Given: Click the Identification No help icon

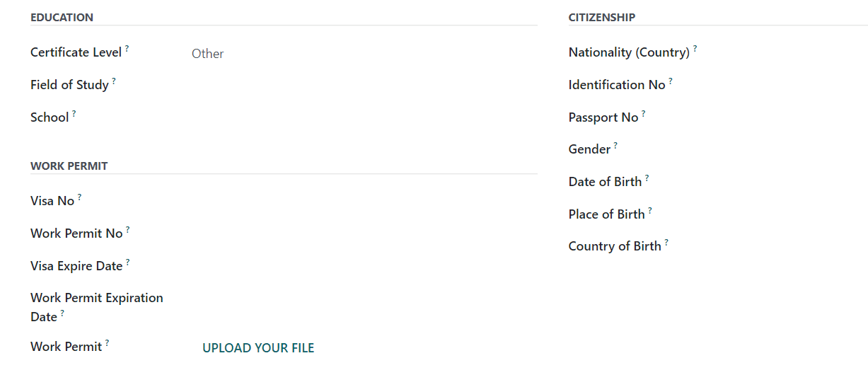Looking at the screenshot, I should point(671,81).
